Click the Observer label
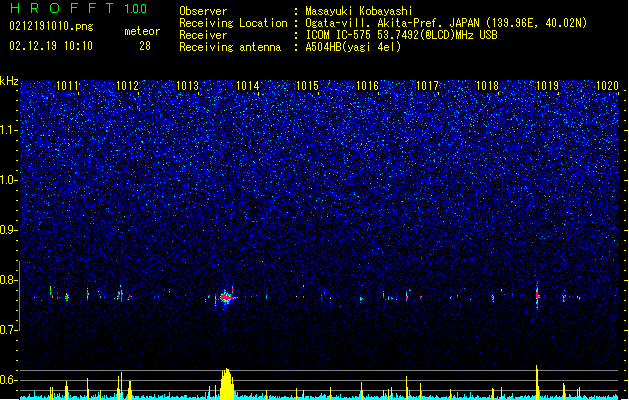 tap(203, 11)
